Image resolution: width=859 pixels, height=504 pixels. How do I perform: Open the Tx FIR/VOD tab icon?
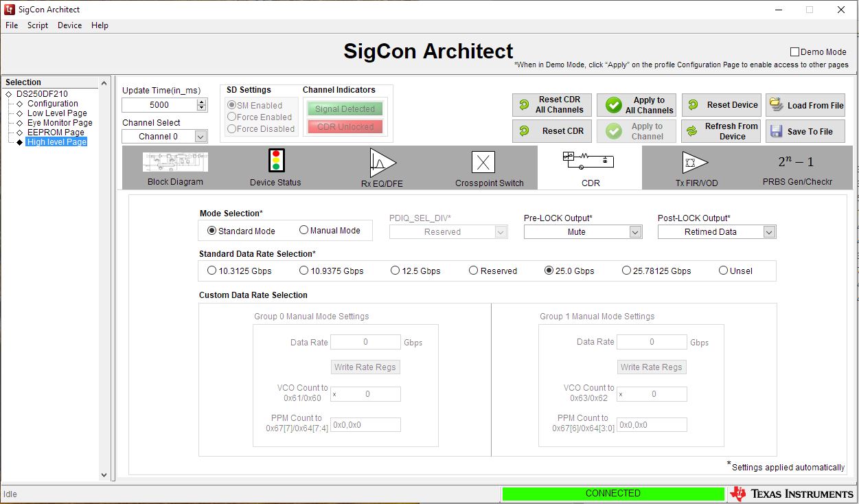(695, 163)
